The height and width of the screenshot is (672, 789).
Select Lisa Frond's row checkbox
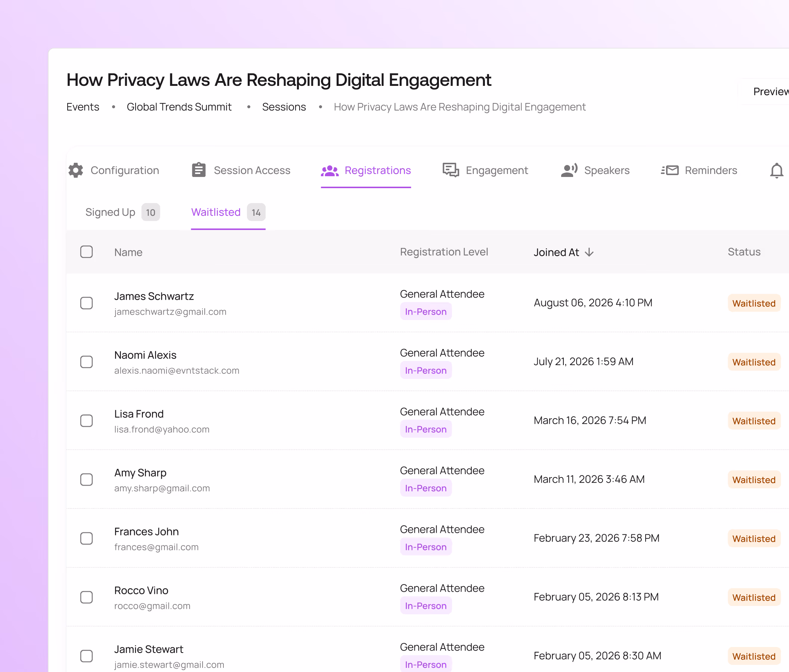click(x=86, y=420)
